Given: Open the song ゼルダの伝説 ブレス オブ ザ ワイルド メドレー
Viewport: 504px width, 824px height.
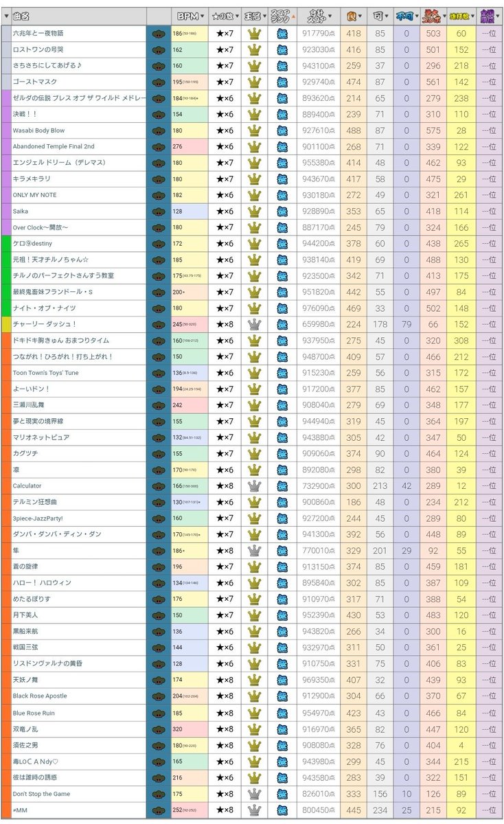Looking at the screenshot, I should (79, 98).
